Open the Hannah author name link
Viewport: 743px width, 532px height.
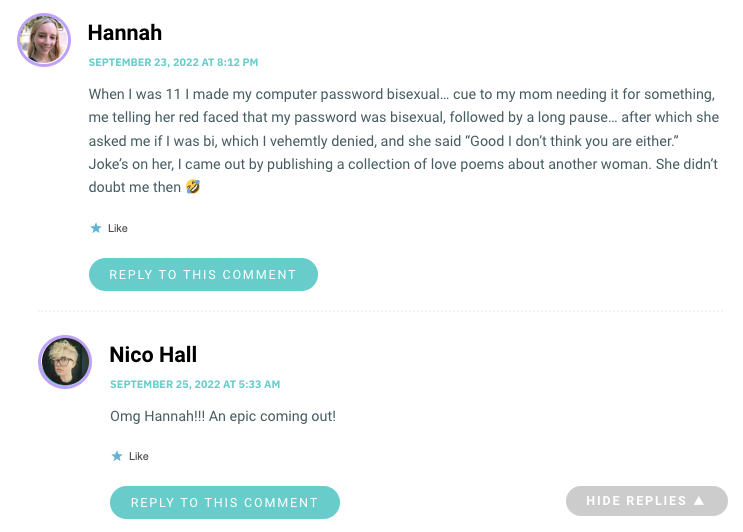tap(125, 33)
